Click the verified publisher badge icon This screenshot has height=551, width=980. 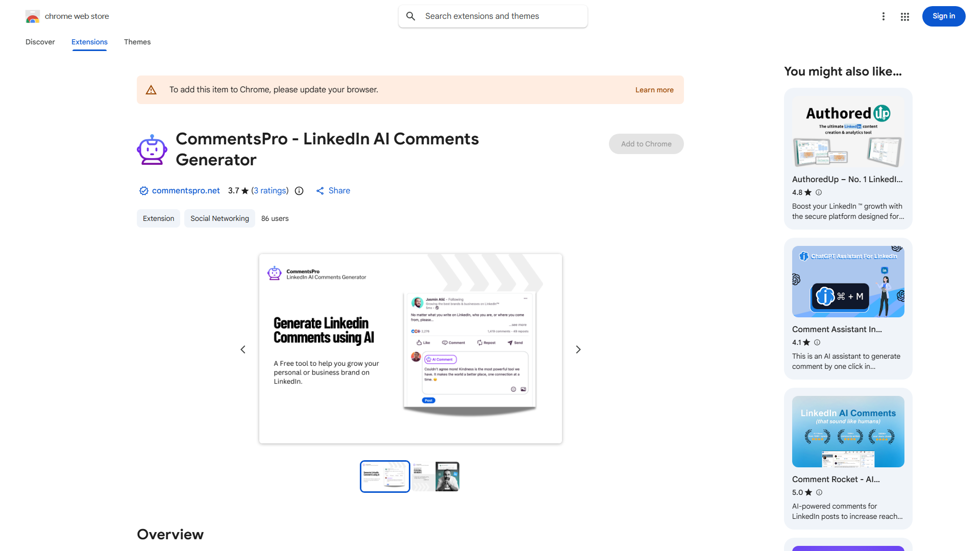[x=143, y=190]
